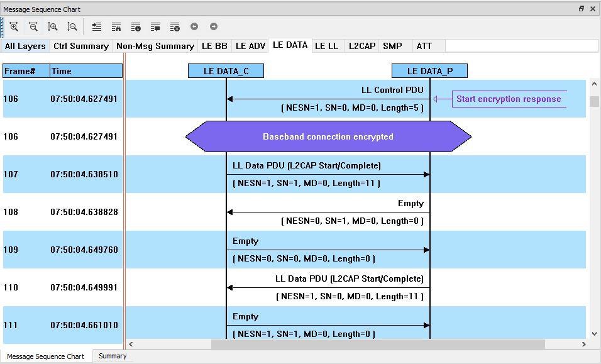Image resolution: width=601 pixels, height=364 pixels.
Task: Click the float/restore panel icon
Action: 582,8
